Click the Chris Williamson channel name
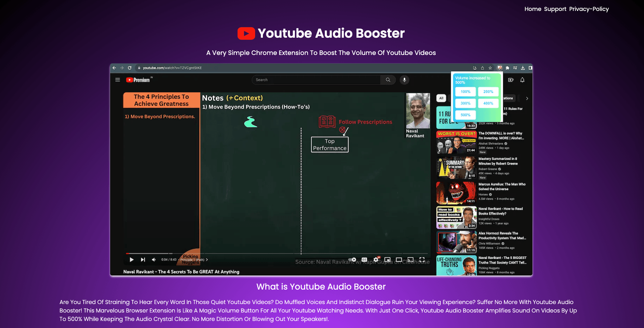644x328 pixels. pos(489,243)
